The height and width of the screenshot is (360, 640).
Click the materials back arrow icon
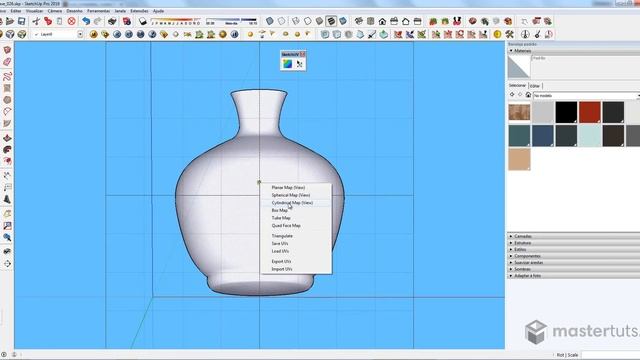coord(512,95)
